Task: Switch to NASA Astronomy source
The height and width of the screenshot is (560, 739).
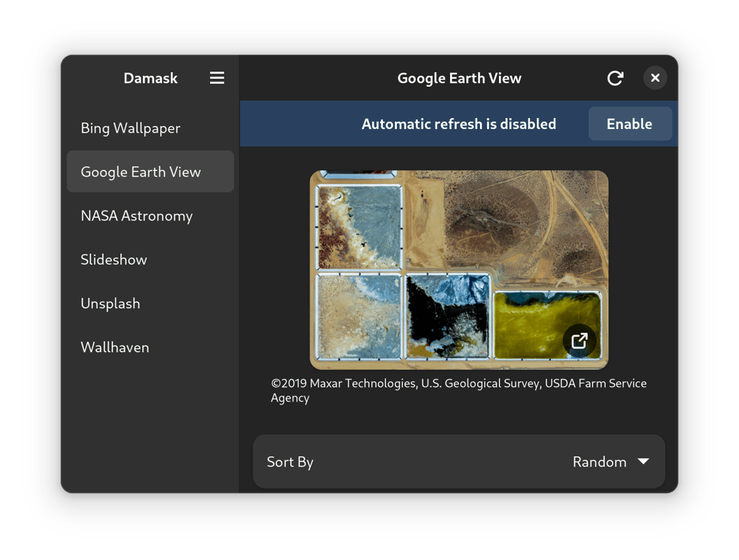Action: click(136, 216)
